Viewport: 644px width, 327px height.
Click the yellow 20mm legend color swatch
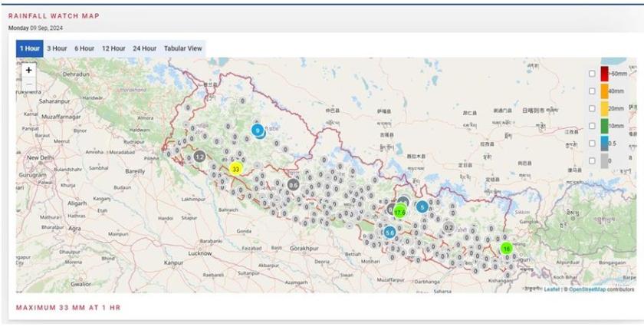click(604, 109)
